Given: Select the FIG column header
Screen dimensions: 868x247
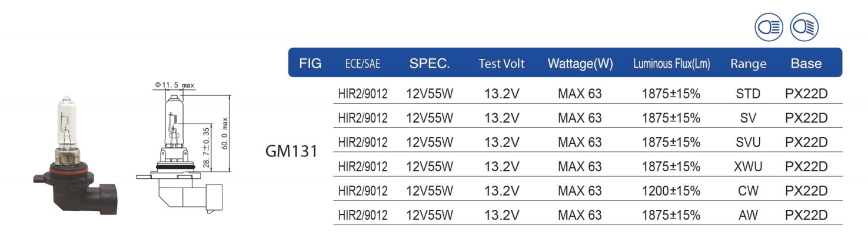Looking at the screenshot, I should pyautogui.click(x=310, y=64).
